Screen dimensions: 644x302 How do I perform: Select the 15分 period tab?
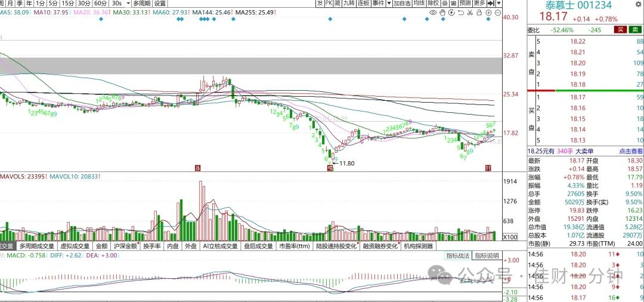tap(68, 4)
